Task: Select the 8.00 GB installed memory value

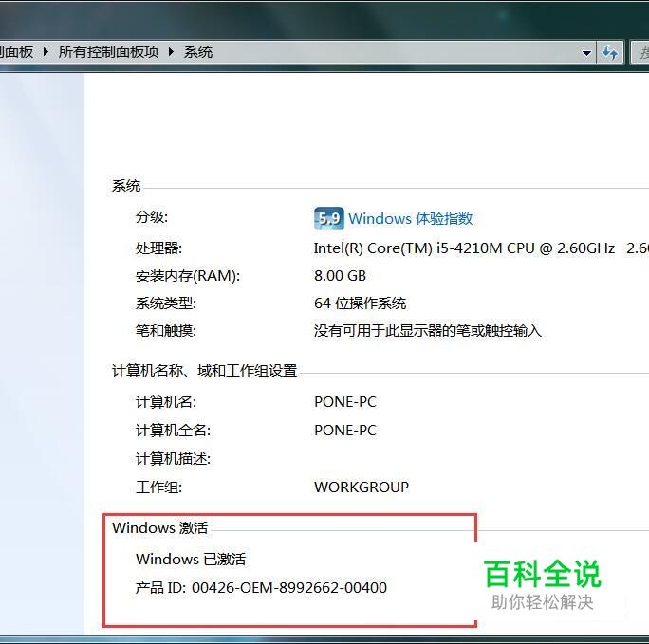Action: tap(340, 275)
